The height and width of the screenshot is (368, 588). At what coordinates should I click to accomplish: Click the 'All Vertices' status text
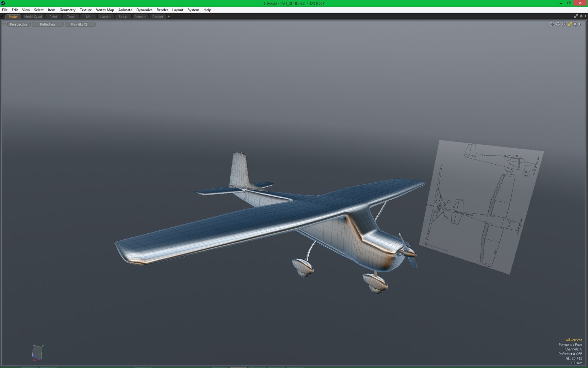point(574,340)
